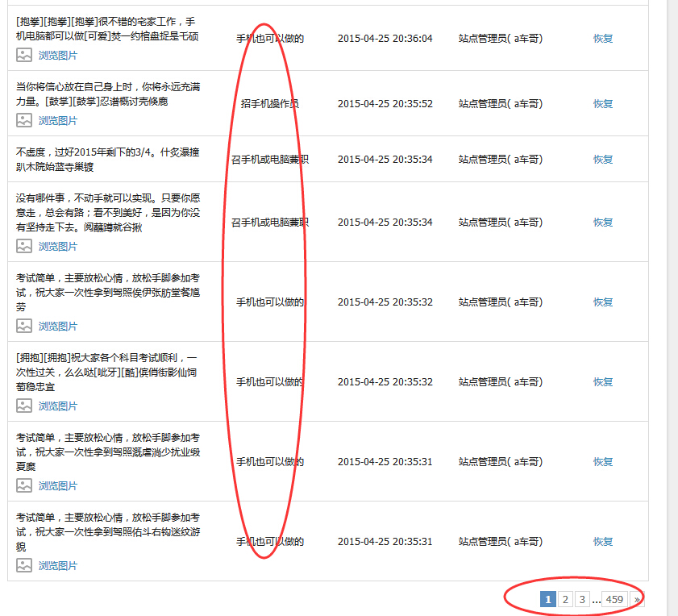The height and width of the screenshot is (616, 678).
Task: Click keyword 招手机操作员
Action: coord(270,104)
